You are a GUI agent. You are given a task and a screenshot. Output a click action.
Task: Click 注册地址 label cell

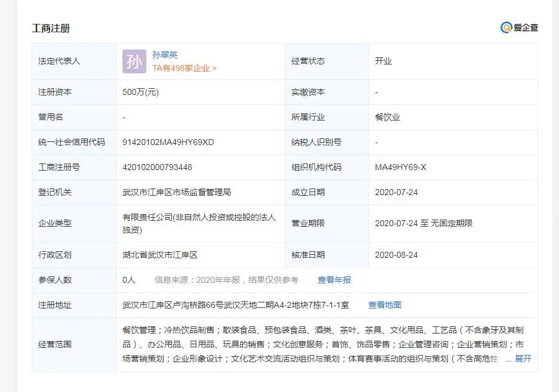point(74,305)
